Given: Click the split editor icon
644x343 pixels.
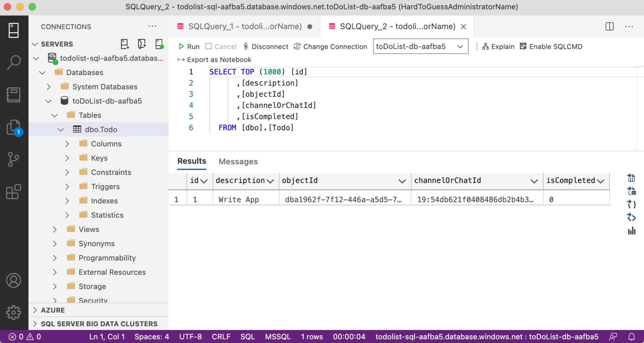Looking at the screenshot, I should pos(609,26).
